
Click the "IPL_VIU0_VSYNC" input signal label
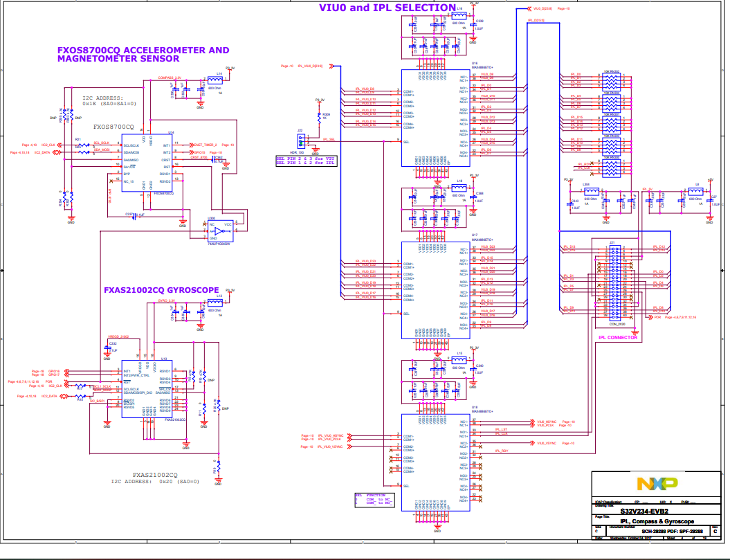[330, 446]
